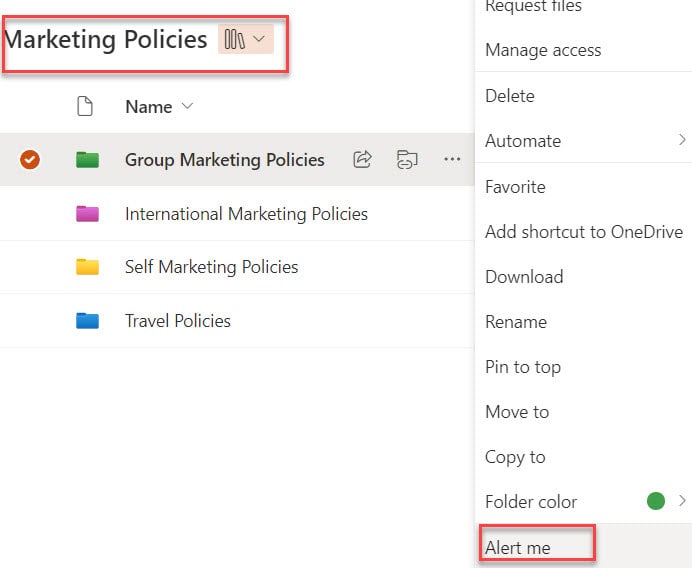The height and width of the screenshot is (568, 692).
Task: Open the Automate menu entry
Action: point(583,141)
